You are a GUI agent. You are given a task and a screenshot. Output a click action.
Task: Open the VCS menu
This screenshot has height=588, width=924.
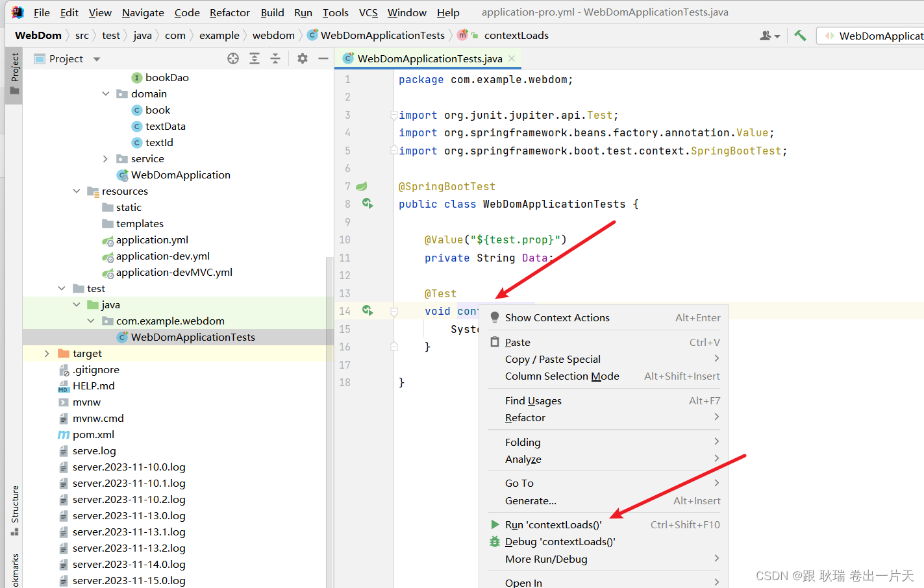368,12
